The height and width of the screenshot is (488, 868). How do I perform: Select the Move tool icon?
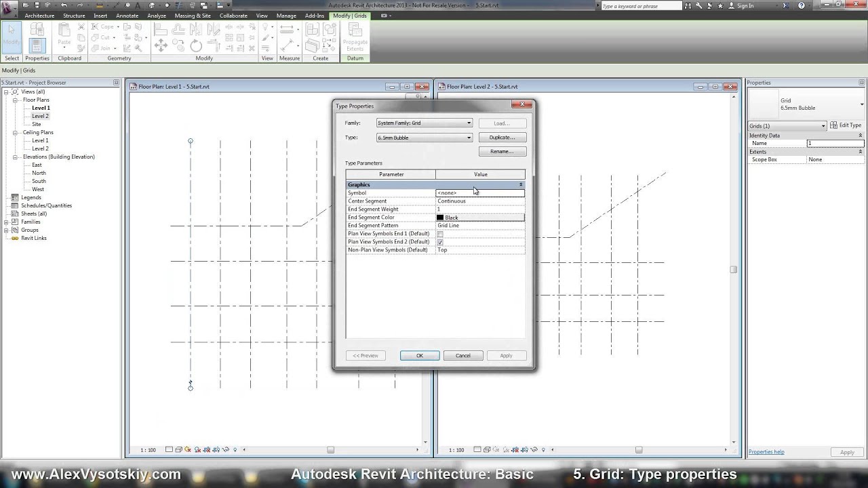161,45
